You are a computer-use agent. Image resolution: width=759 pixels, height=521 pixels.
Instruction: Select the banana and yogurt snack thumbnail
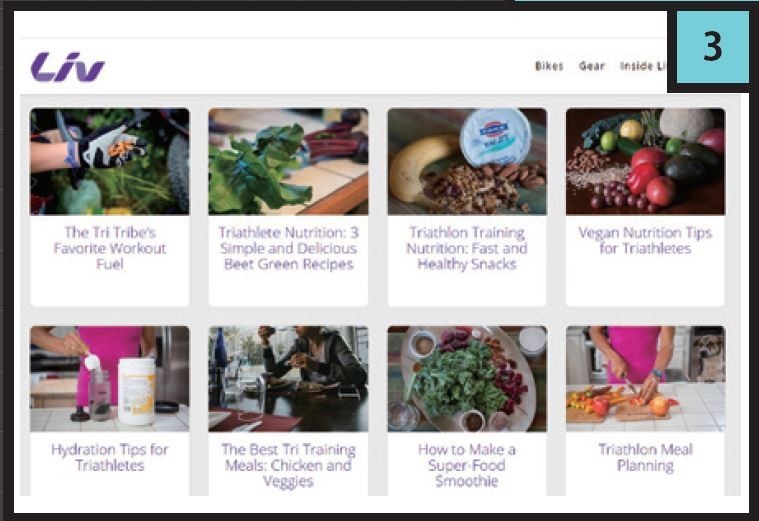click(x=467, y=161)
